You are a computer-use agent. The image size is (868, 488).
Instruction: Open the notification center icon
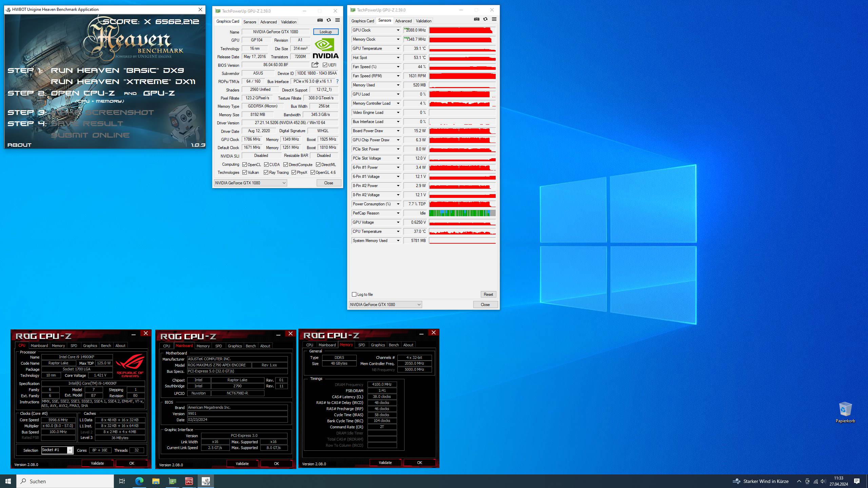point(857,481)
